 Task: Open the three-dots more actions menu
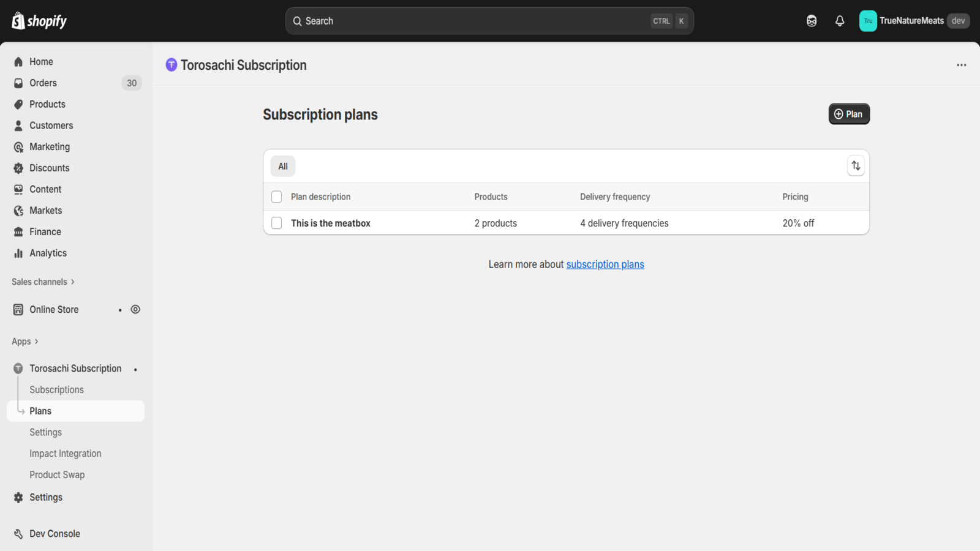click(x=962, y=65)
